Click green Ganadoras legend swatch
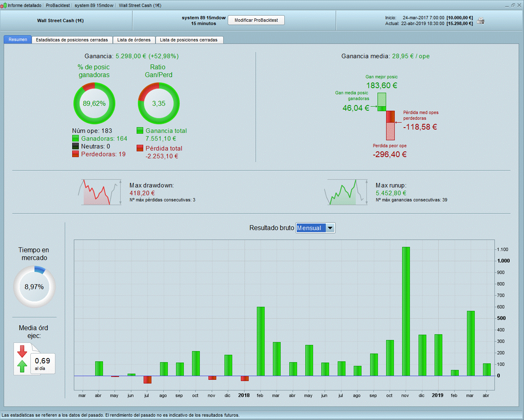 pyautogui.click(x=76, y=139)
